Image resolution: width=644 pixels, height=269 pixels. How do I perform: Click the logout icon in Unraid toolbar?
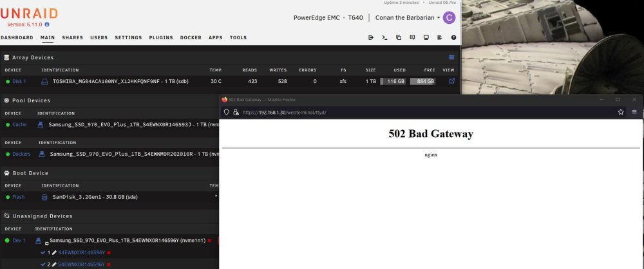(x=371, y=37)
